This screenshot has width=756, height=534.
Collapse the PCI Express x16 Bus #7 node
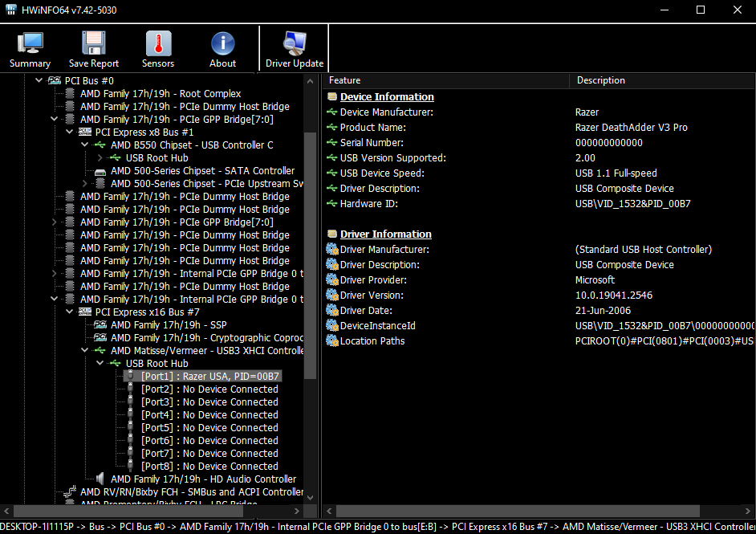pyautogui.click(x=69, y=312)
